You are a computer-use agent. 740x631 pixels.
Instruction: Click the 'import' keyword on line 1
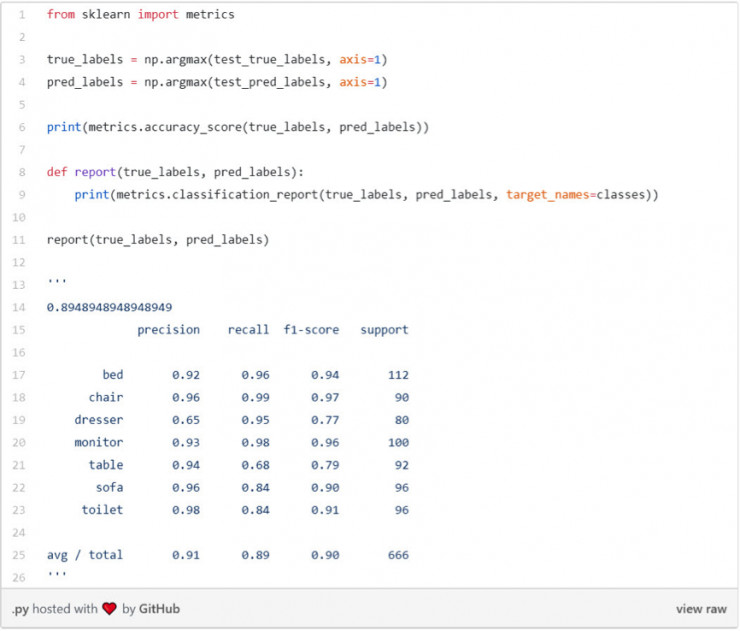pyautogui.click(x=158, y=15)
